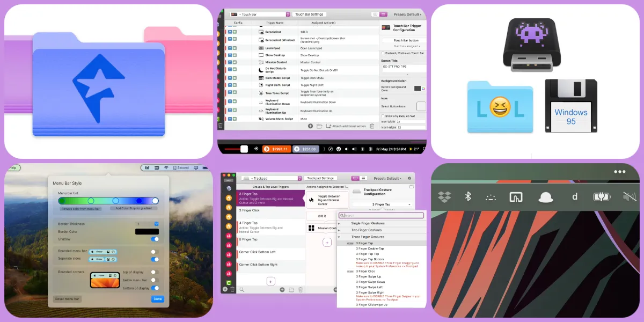
Task: Click the black Border Color swatch
Action: (147, 232)
